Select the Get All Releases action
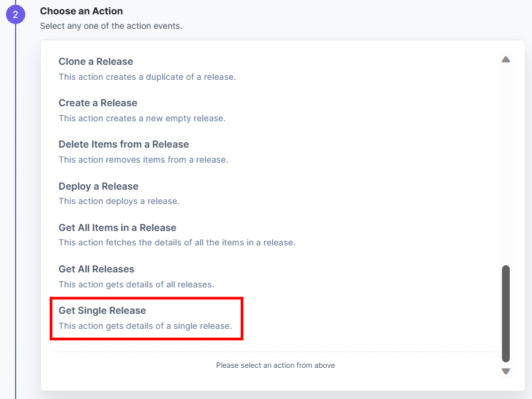The height and width of the screenshot is (399, 532). 96,269
